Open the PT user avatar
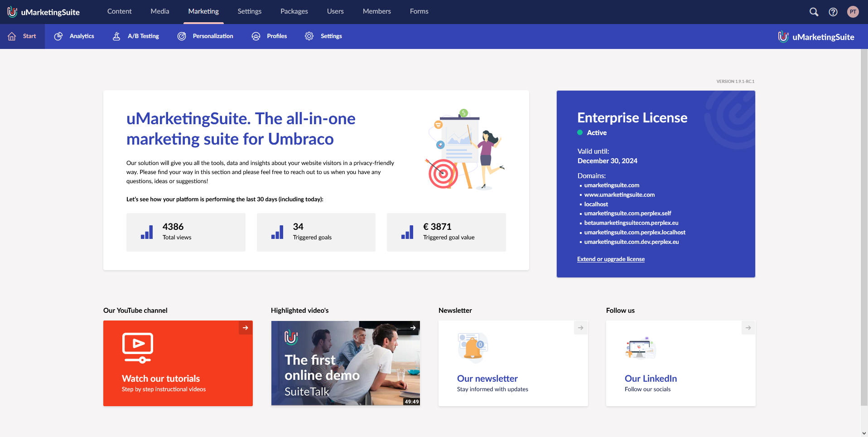 click(x=853, y=12)
